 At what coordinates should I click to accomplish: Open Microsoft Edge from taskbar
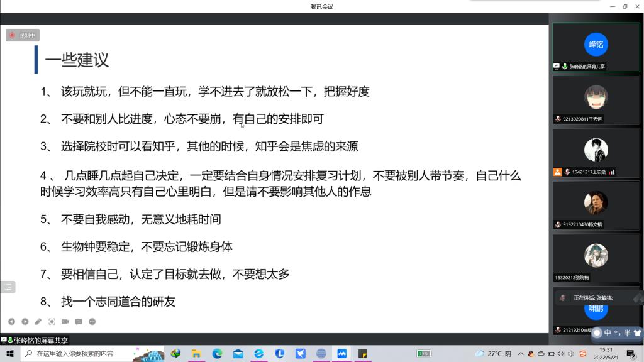pyautogui.click(x=217, y=354)
